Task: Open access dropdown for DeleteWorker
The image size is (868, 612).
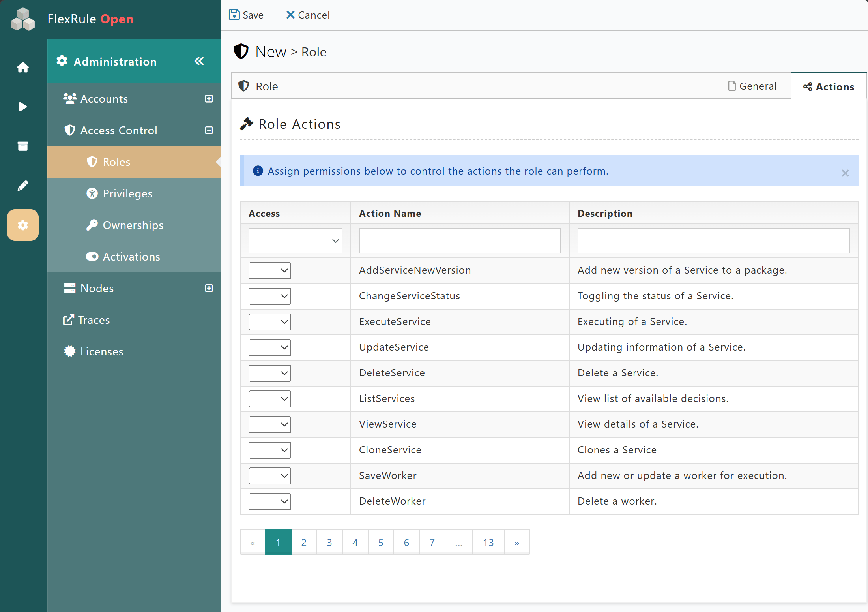Action: (x=270, y=501)
